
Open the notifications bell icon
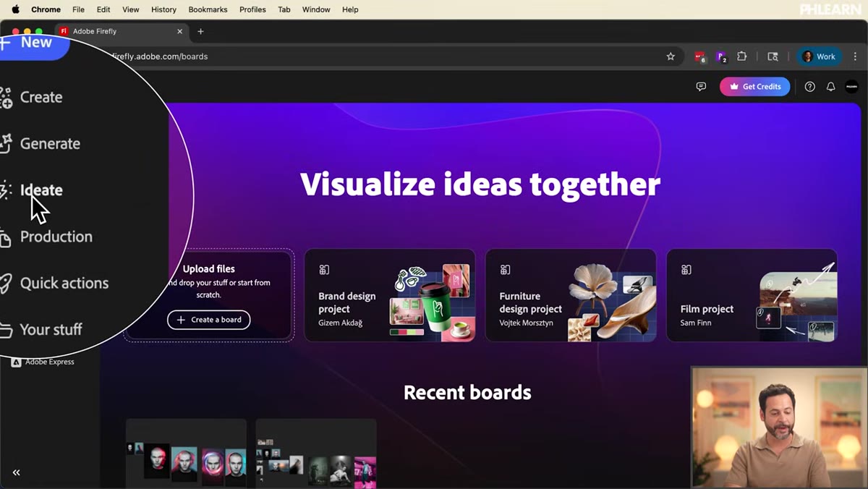[831, 87]
